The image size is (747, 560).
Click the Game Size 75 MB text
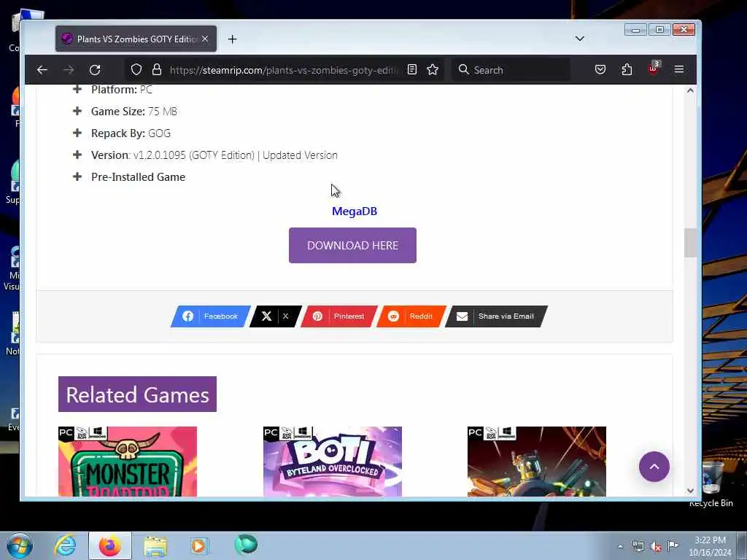pyautogui.click(x=134, y=112)
